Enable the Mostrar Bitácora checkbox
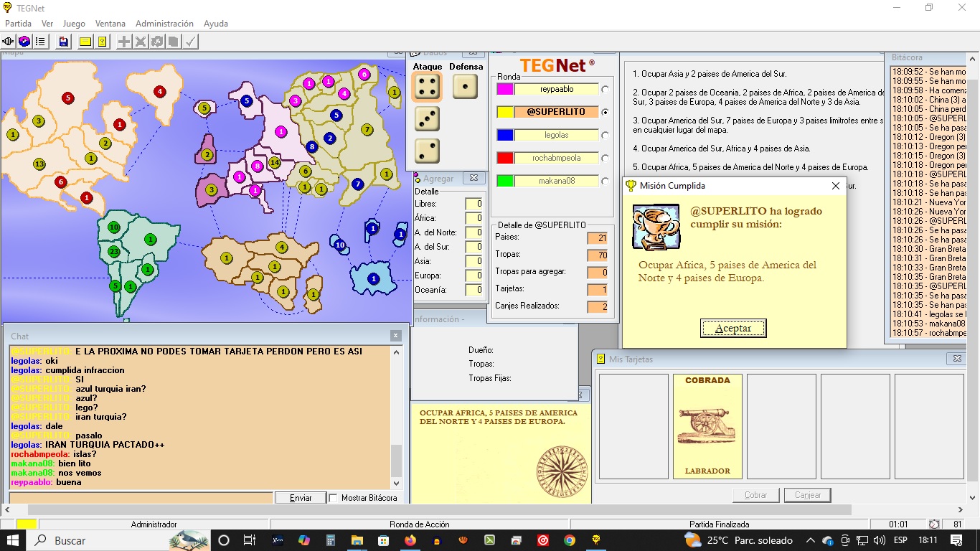 [x=333, y=498]
